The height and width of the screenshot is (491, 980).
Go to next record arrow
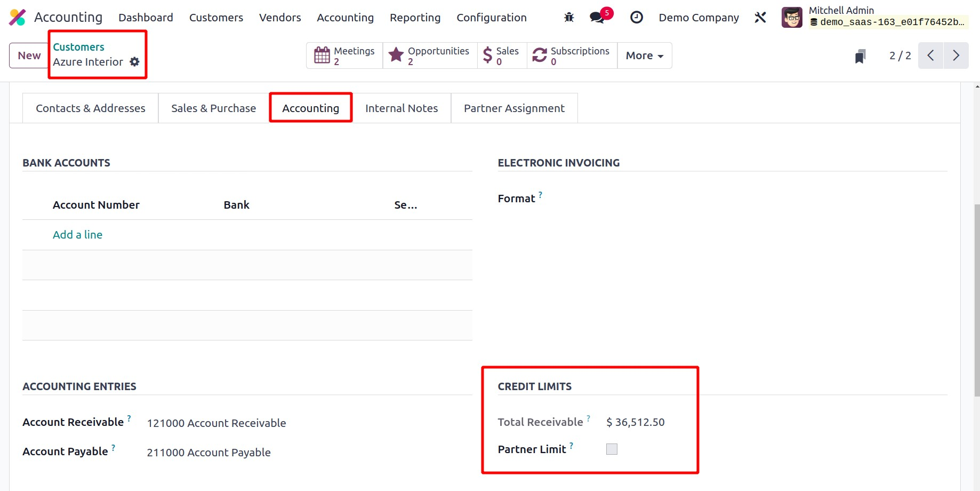coord(956,56)
